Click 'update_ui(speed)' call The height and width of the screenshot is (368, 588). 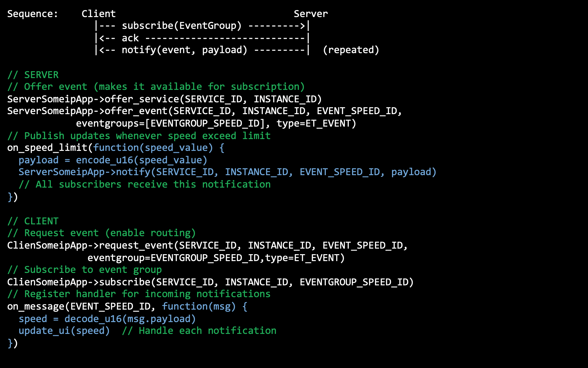click(x=64, y=331)
